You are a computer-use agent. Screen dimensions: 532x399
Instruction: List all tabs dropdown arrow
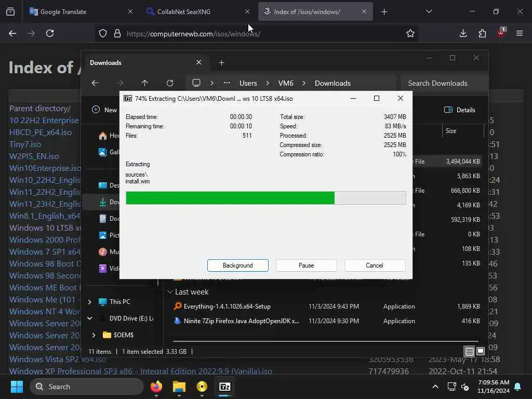click(429, 11)
